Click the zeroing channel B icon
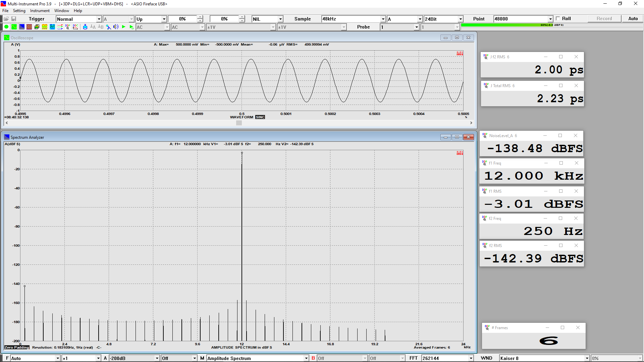This screenshot has height=362, width=644. [101, 27]
